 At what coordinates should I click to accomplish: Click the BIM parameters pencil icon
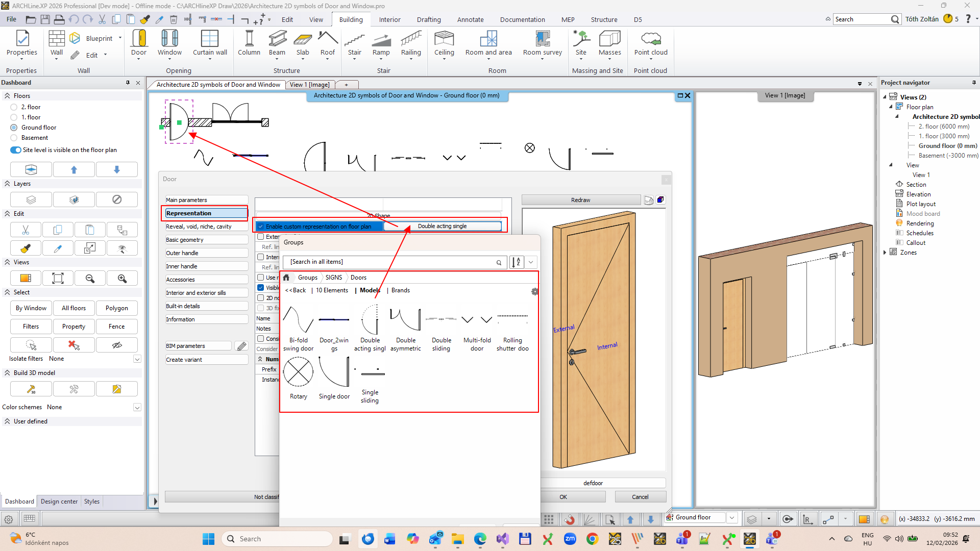click(x=241, y=346)
